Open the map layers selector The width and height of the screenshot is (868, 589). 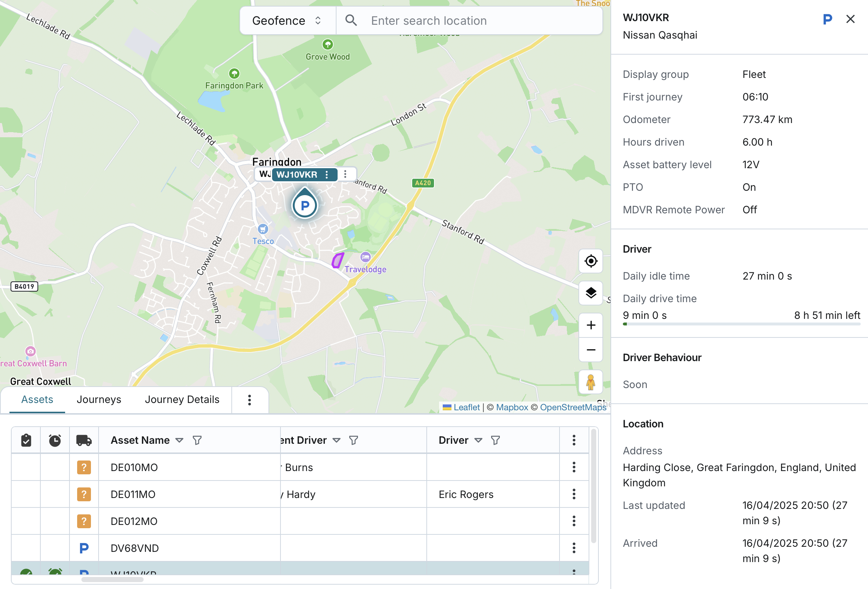click(x=590, y=293)
